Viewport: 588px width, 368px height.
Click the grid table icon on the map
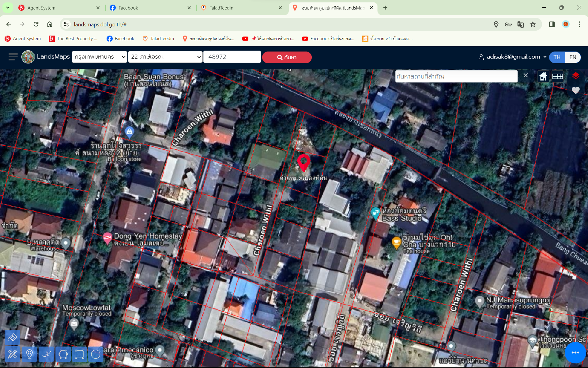point(558,76)
